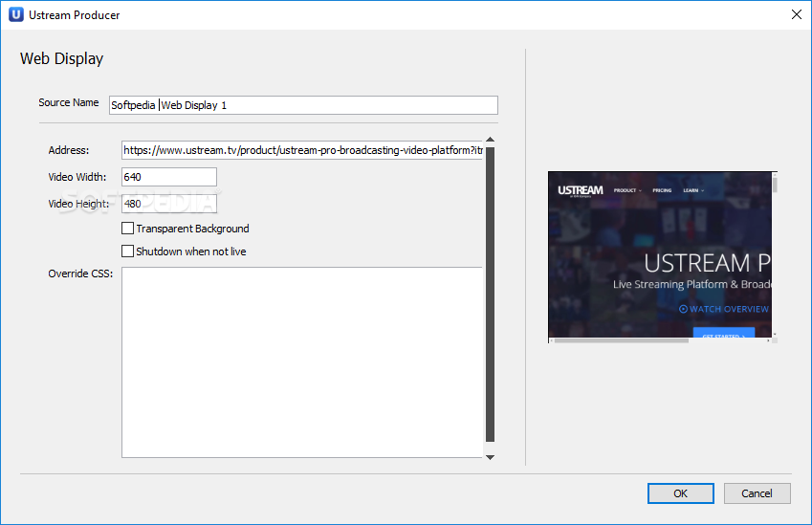Toggle the Shutdown when not live checkbox
The image size is (812, 525).
[127, 252]
